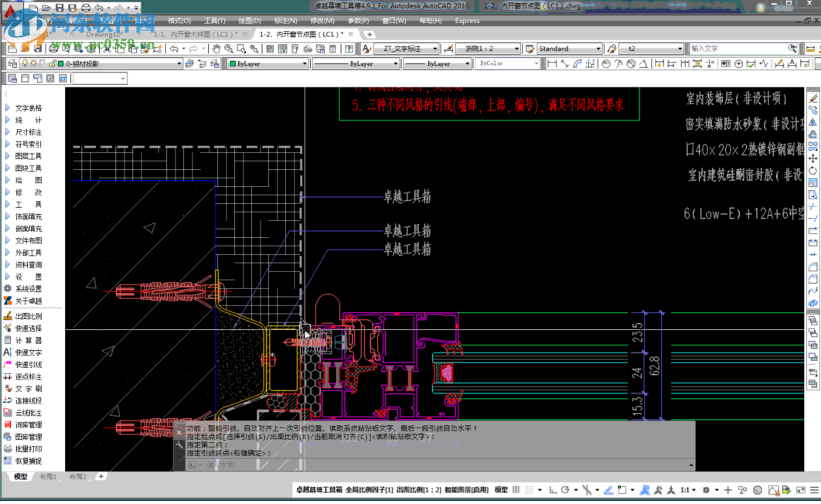Open 系统设置 with the gear icon

pos(28,289)
